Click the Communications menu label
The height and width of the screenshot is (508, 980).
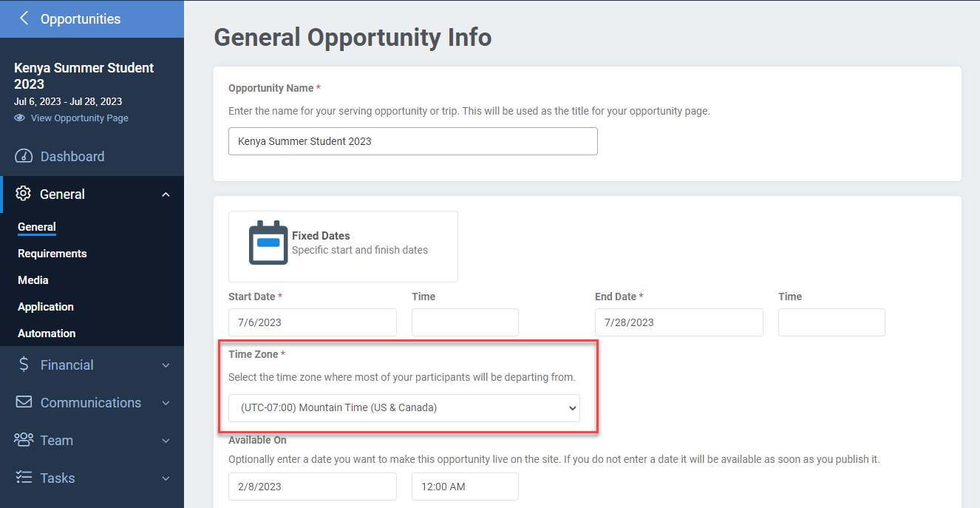[x=91, y=402]
